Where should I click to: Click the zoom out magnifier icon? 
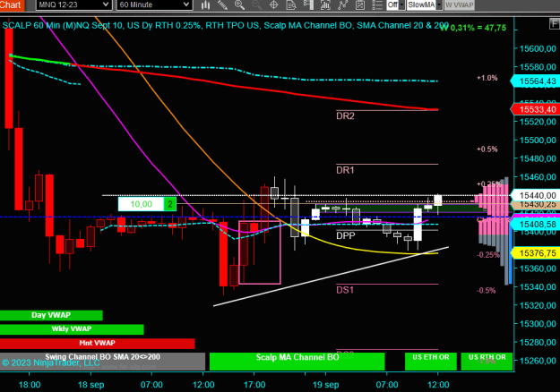[256, 5]
